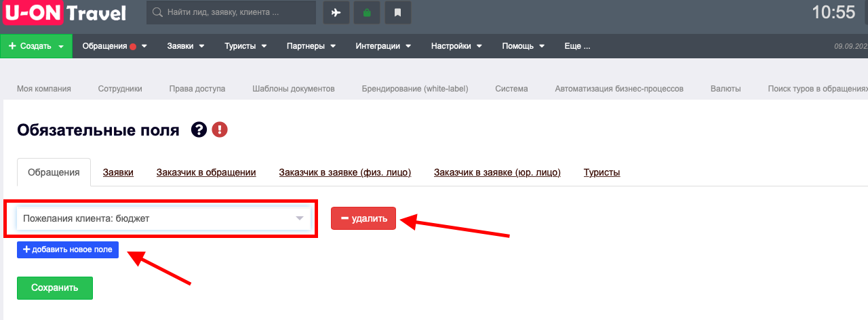The image size is (868, 320).
Task: Switch to Заказчик в заявке (физ. лицо) tab
Action: pyautogui.click(x=345, y=172)
